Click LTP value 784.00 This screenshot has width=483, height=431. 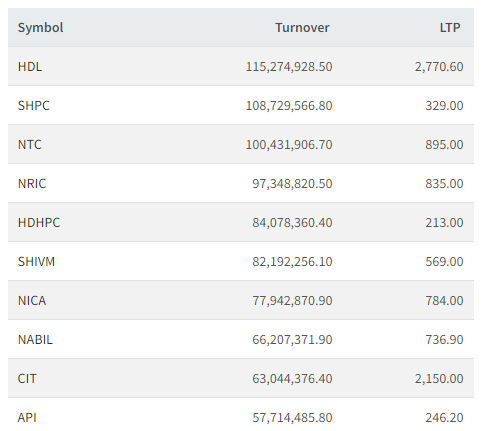click(x=444, y=301)
